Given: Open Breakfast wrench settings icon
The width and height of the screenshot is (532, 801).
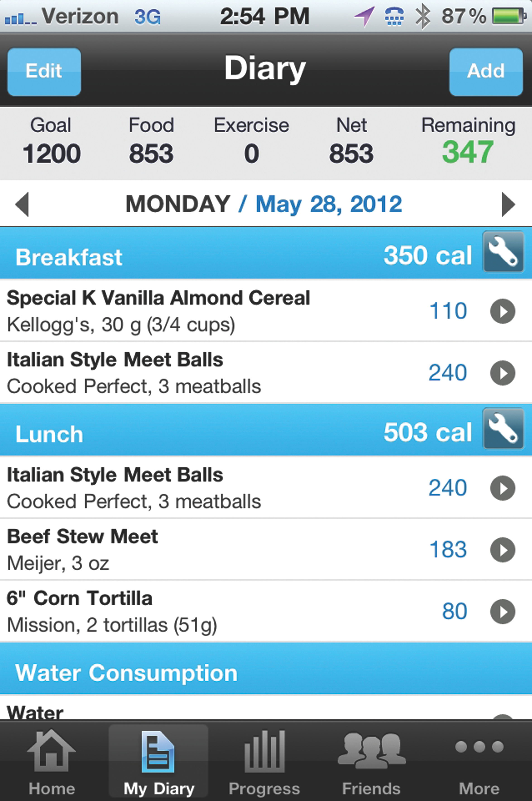Looking at the screenshot, I should tap(503, 251).
